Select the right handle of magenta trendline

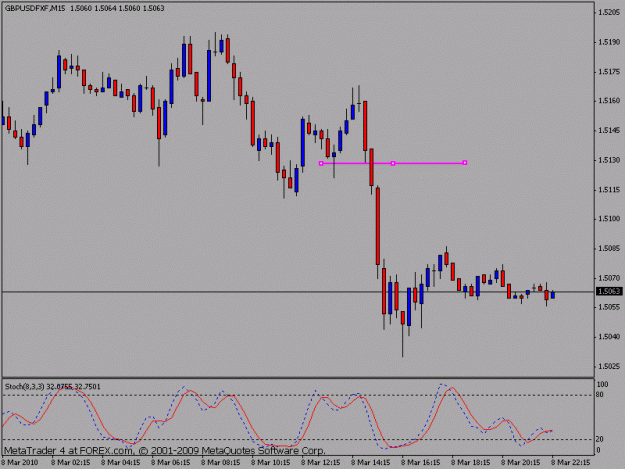click(x=465, y=163)
